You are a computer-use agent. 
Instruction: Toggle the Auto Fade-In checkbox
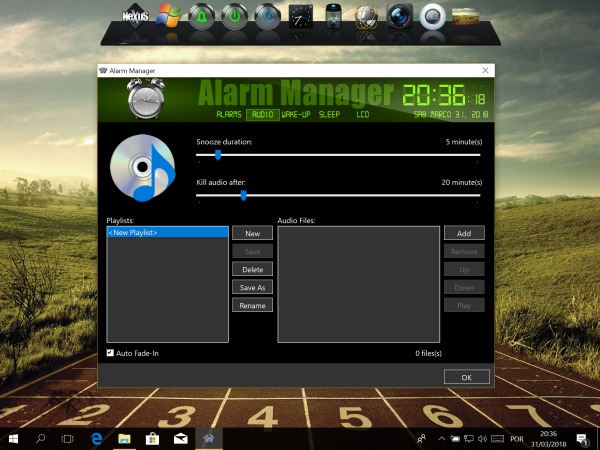coord(111,353)
